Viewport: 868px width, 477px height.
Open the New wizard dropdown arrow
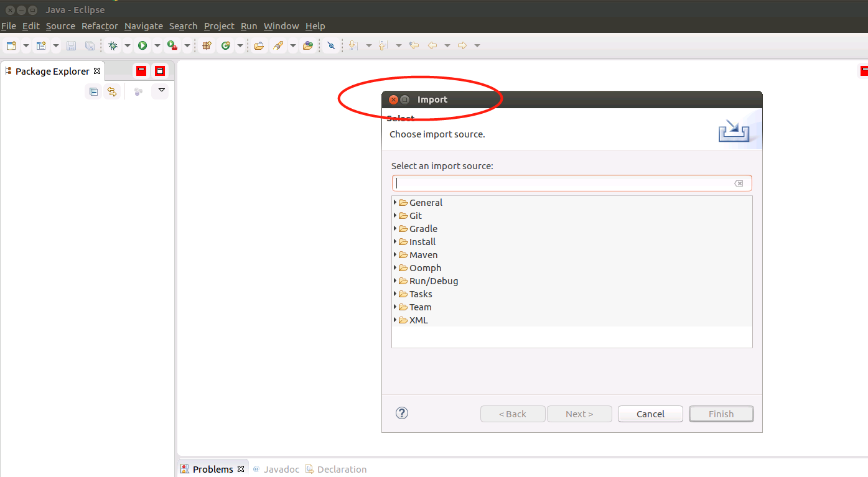pyautogui.click(x=26, y=45)
